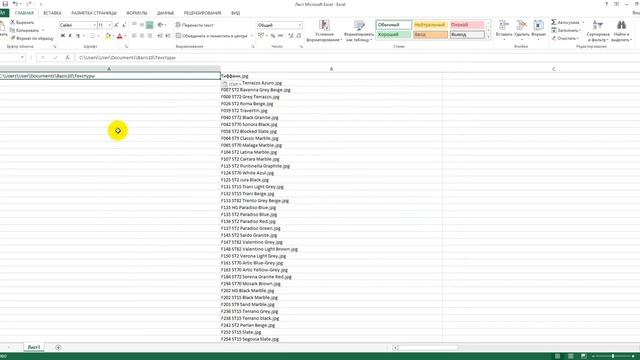
Task: Increase cell indent
Action: click(168, 36)
